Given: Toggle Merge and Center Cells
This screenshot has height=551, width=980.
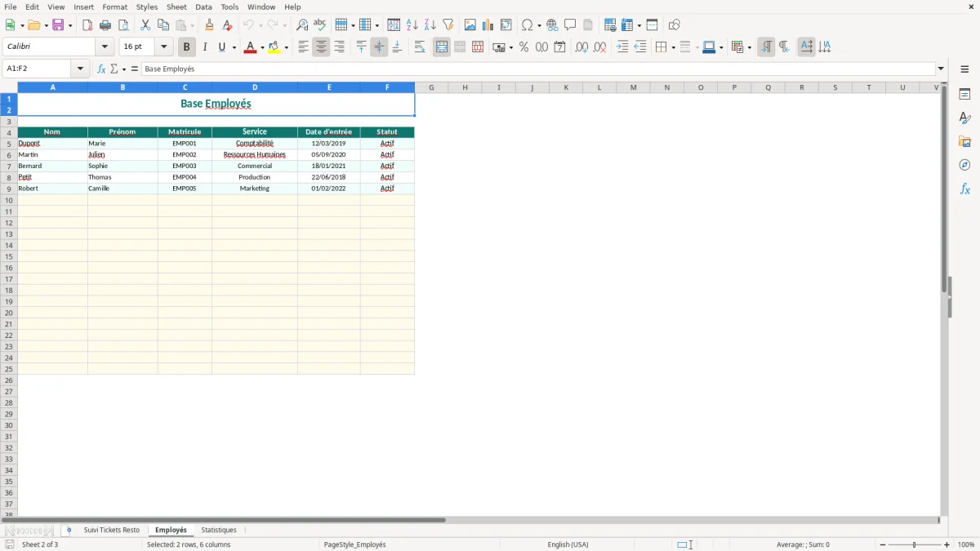Looking at the screenshot, I should [x=442, y=47].
